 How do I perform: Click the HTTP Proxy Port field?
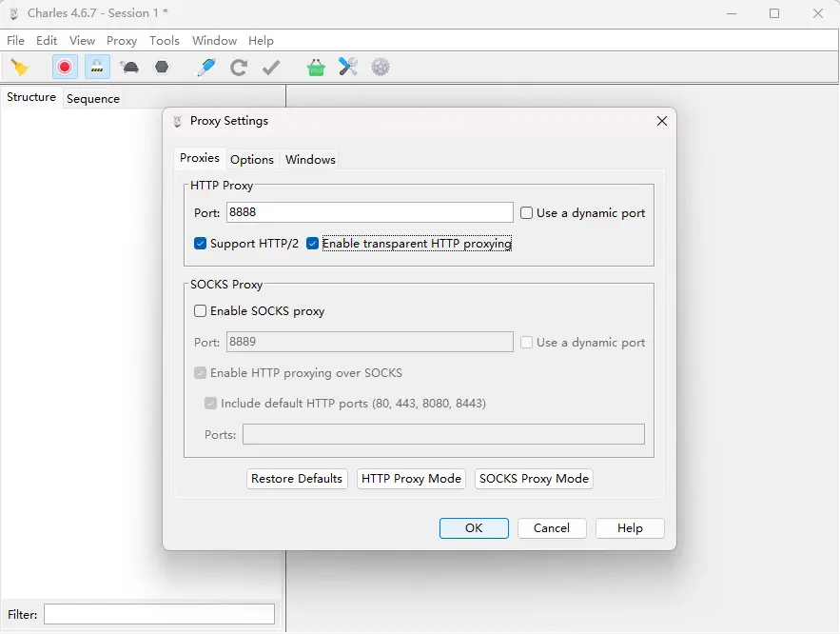370,212
